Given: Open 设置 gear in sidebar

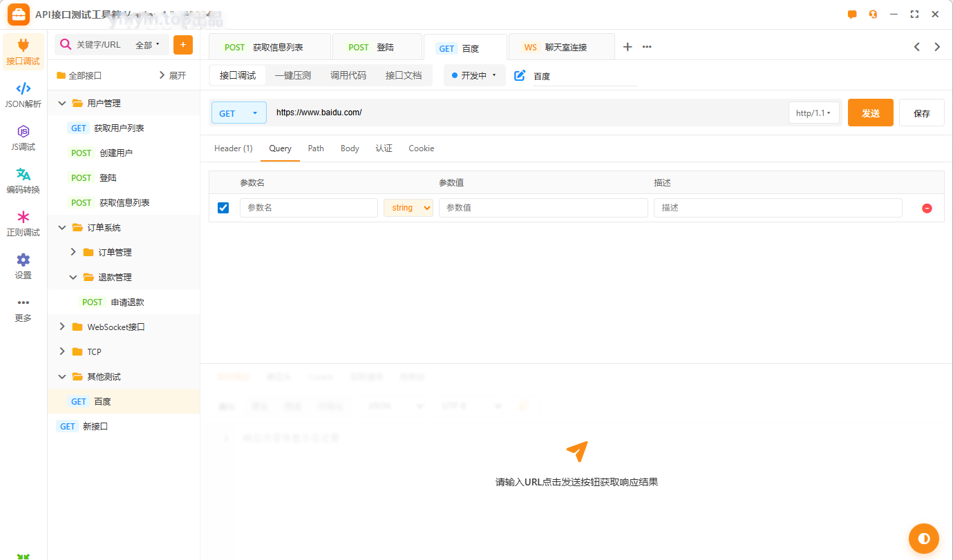Looking at the screenshot, I should [23, 267].
